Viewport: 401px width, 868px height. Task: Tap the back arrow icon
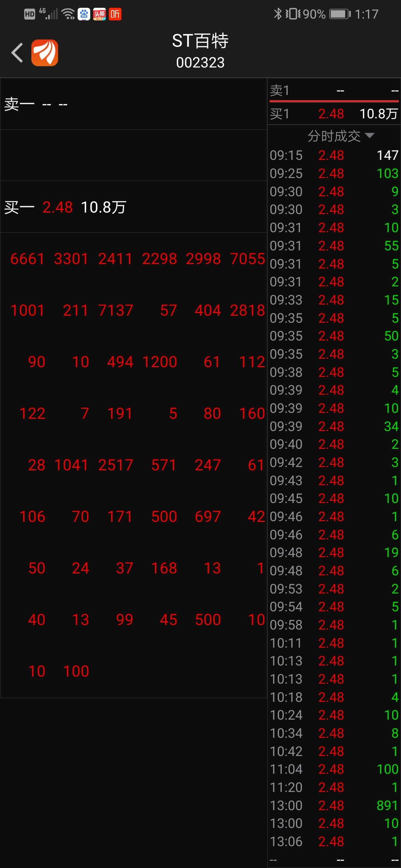point(17,52)
